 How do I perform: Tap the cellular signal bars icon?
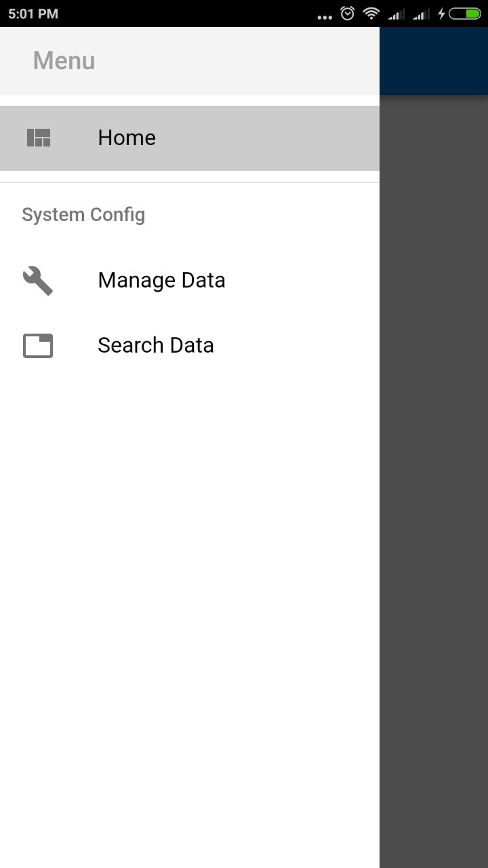coord(396,13)
